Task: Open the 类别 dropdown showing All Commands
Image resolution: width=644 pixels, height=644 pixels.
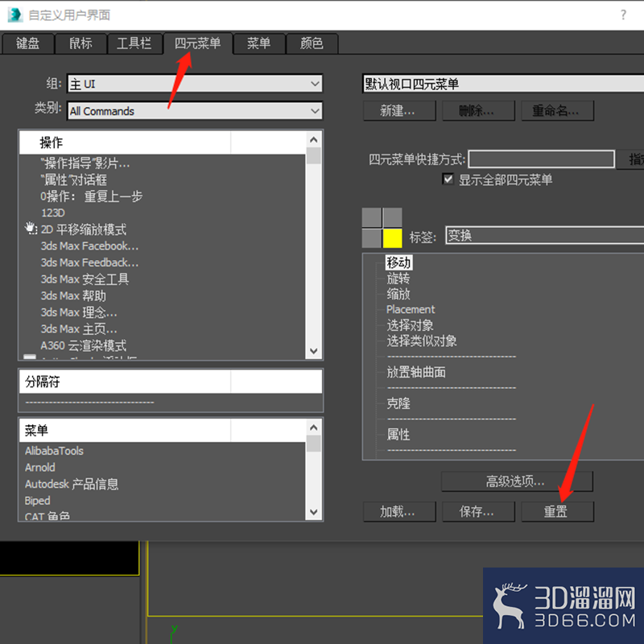Action: click(x=195, y=111)
